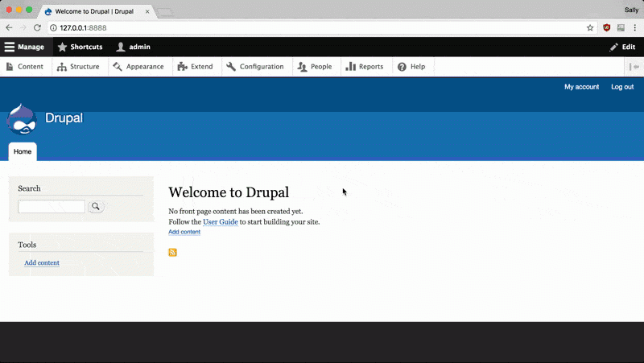The image size is (644, 363).
Task: Click Add content in Tools block
Action: click(42, 263)
